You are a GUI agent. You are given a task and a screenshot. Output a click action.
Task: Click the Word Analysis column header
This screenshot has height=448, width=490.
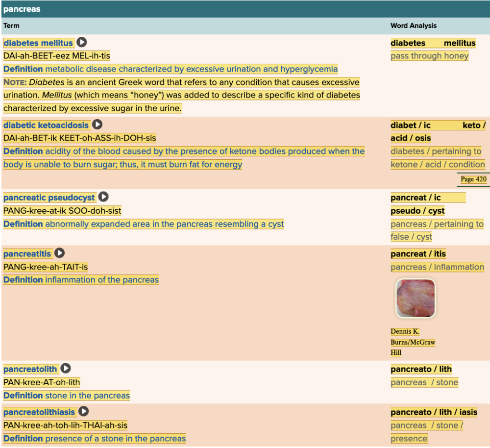tap(413, 25)
